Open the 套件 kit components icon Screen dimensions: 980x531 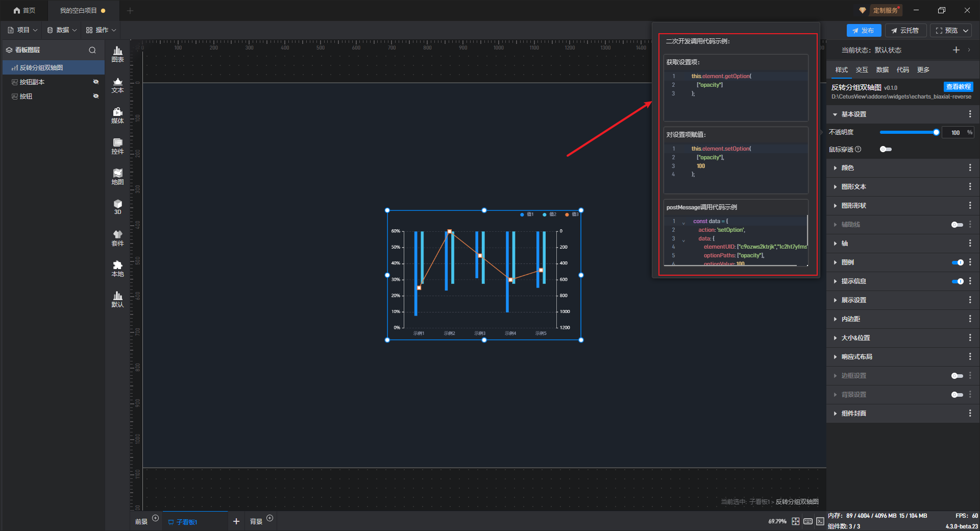tap(117, 238)
